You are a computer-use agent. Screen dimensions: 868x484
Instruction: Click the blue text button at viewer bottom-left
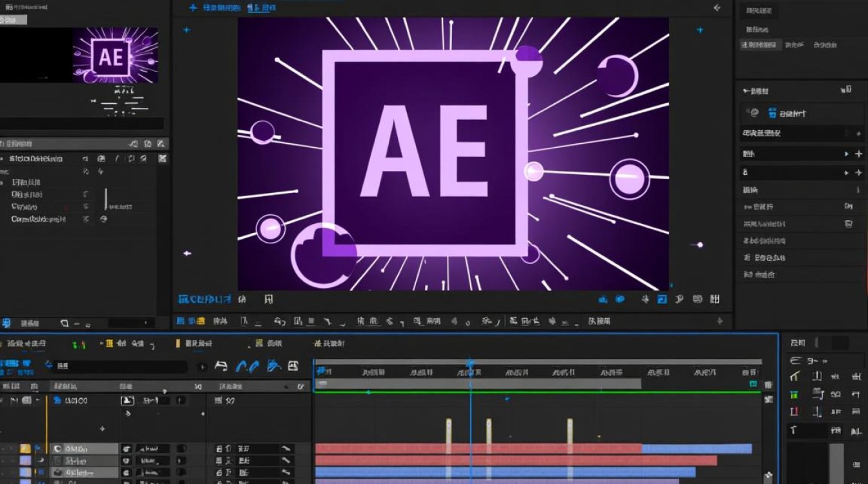point(204,299)
